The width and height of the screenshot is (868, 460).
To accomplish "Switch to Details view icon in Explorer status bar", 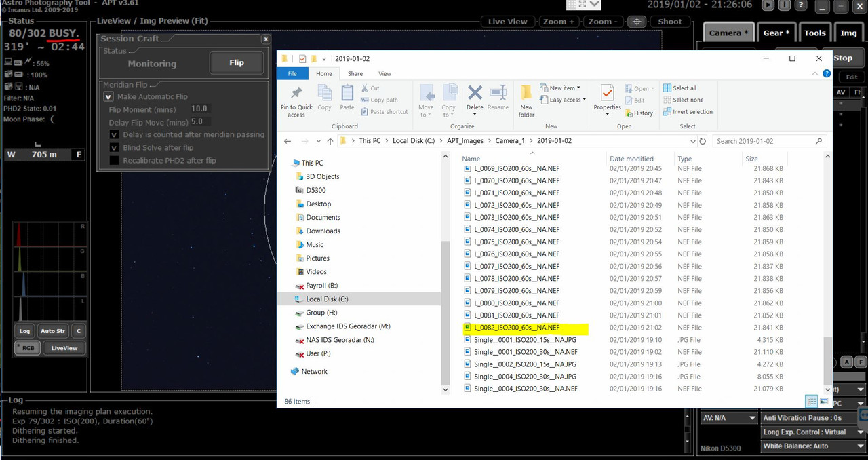I will tap(812, 401).
